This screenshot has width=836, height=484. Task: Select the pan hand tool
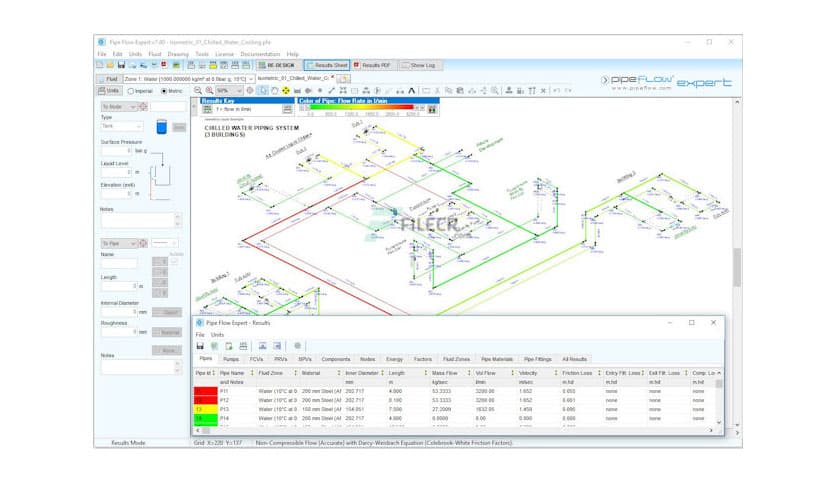pyautogui.click(x=275, y=90)
